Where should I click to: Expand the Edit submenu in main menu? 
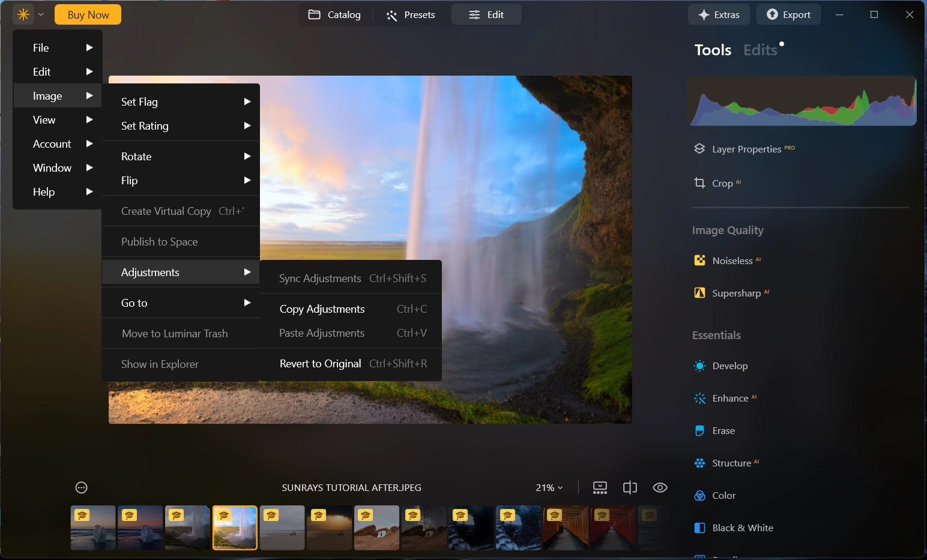pyautogui.click(x=58, y=71)
